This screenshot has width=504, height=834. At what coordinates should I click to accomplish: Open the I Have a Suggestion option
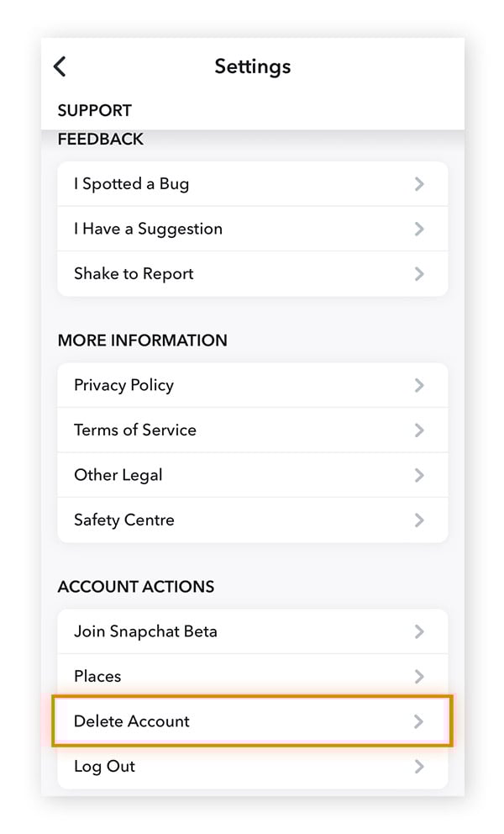tap(252, 229)
